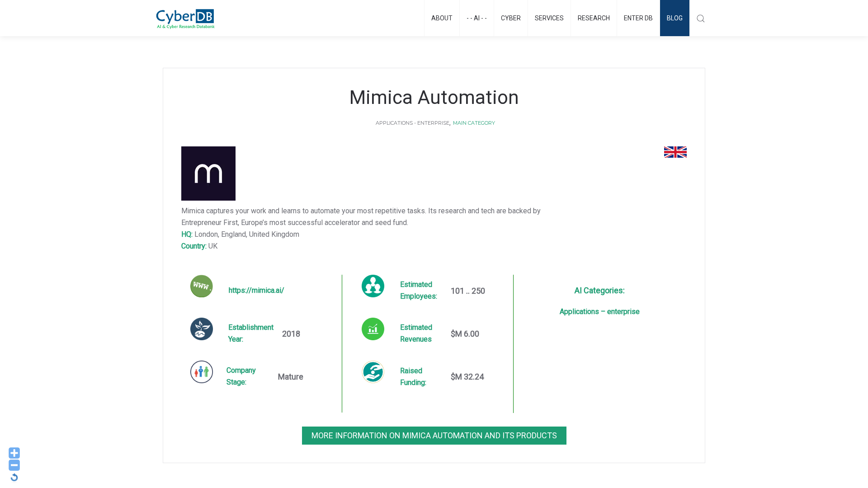Click the search magnifier icon
This screenshot has width=868, height=488.
(700, 19)
